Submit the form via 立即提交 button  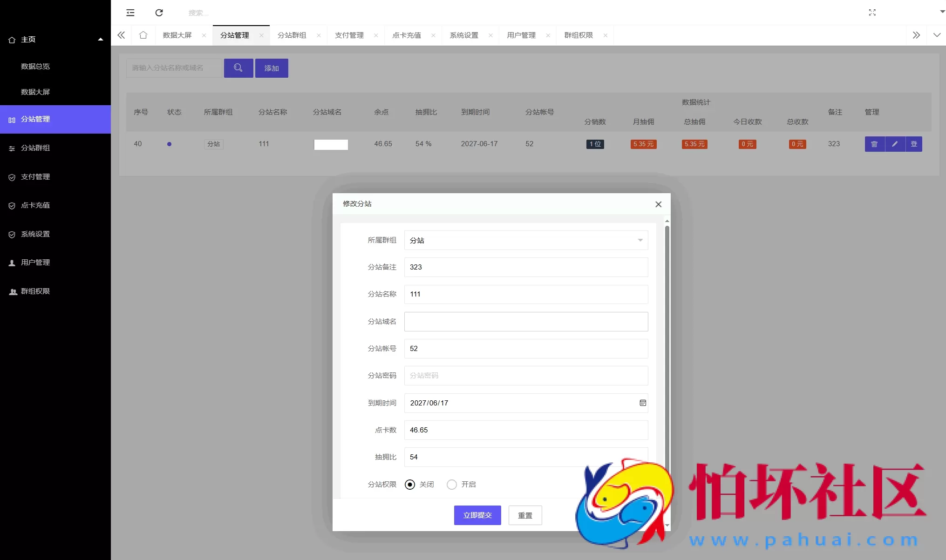pos(477,515)
